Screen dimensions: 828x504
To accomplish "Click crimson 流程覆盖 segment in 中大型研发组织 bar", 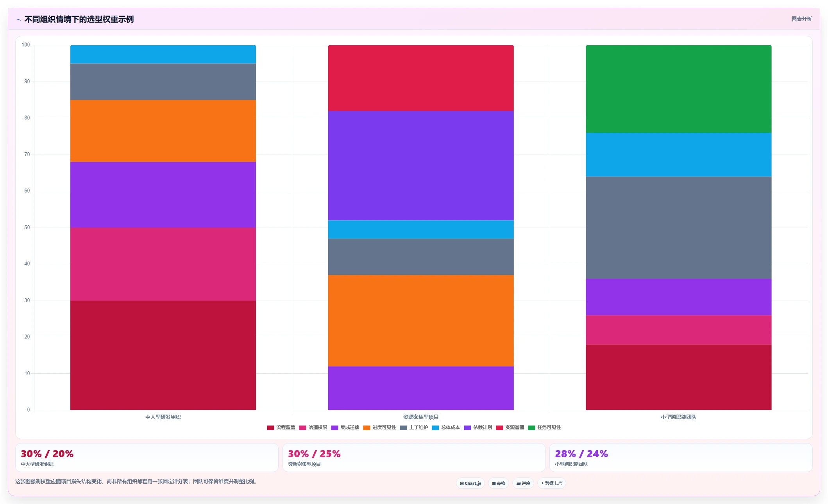I will pos(163,355).
